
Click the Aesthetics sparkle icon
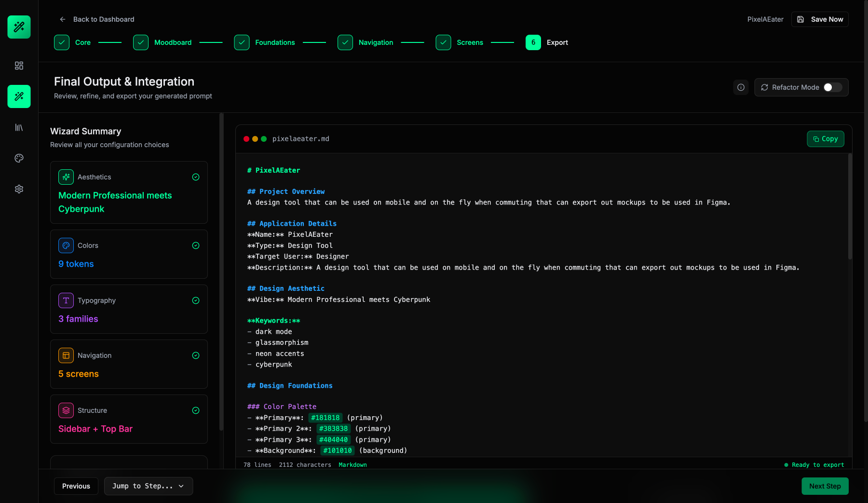66,177
